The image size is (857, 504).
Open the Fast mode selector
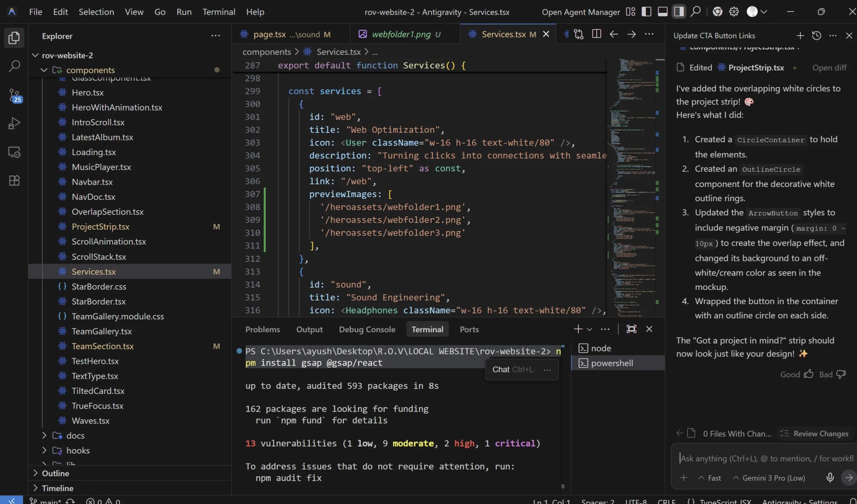pos(710,478)
